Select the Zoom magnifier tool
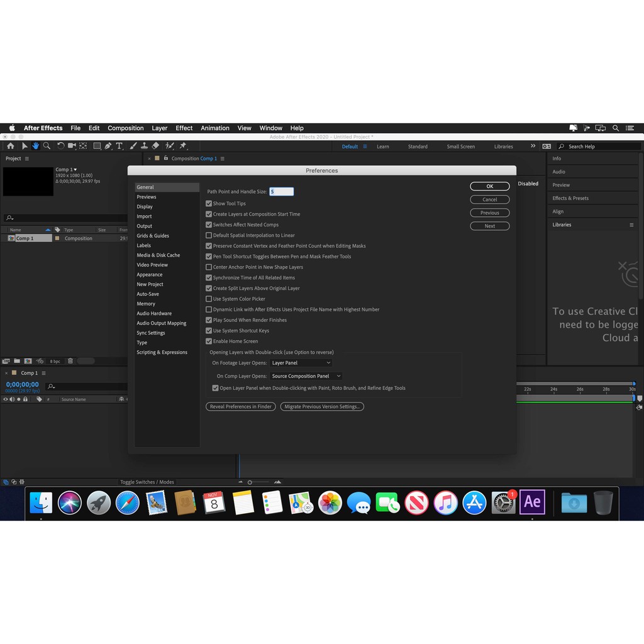The height and width of the screenshot is (644, 644). click(x=47, y=146)
